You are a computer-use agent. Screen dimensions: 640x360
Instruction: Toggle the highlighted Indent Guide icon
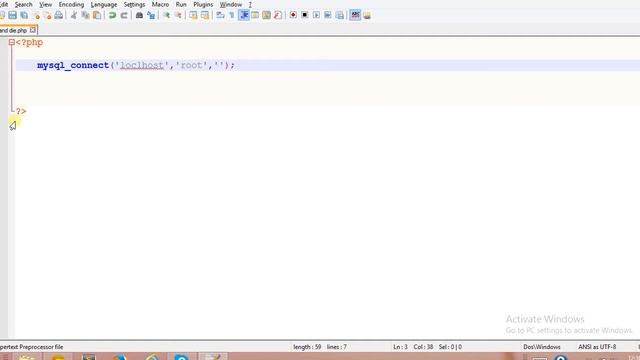pos(244,16)
